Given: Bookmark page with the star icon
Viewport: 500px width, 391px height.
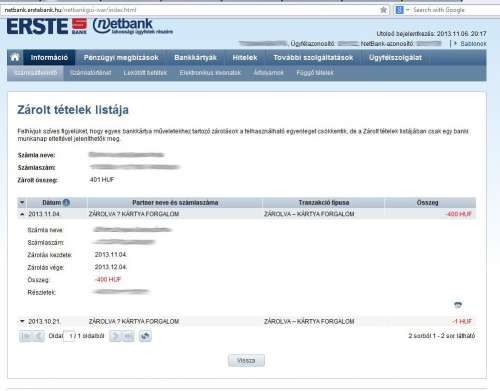Looking at the screenshot, I should [x=384, y=10].
